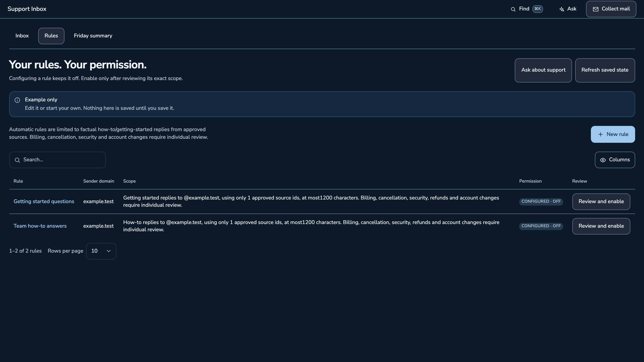
Task: Click scope text starting 'Getting started replies to'
Action: pos(311,202)
